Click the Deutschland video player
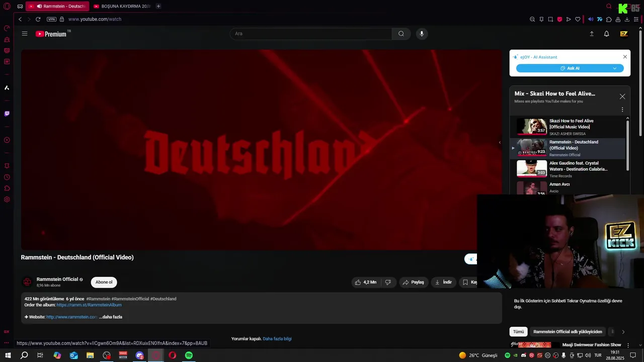Image resolution: width=644 pixels, height=362 pixels. (x=261, y=149)
